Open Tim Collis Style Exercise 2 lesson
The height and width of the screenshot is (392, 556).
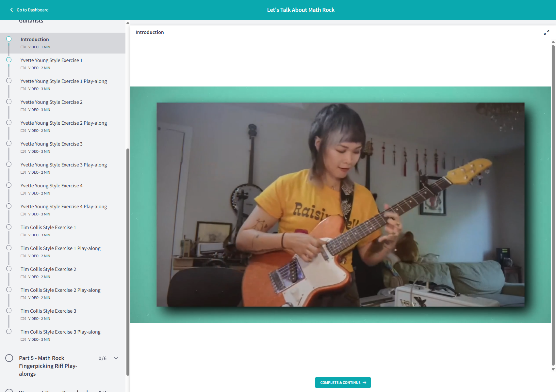[48, 269]
